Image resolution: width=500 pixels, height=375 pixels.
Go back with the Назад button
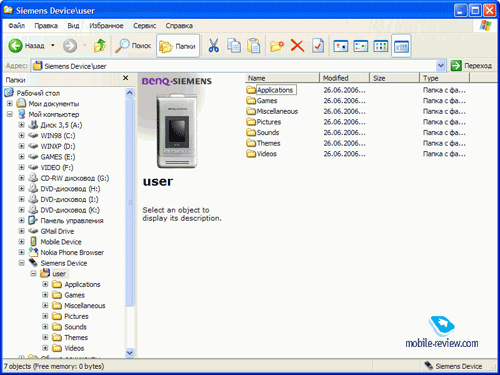click(27, 46)
